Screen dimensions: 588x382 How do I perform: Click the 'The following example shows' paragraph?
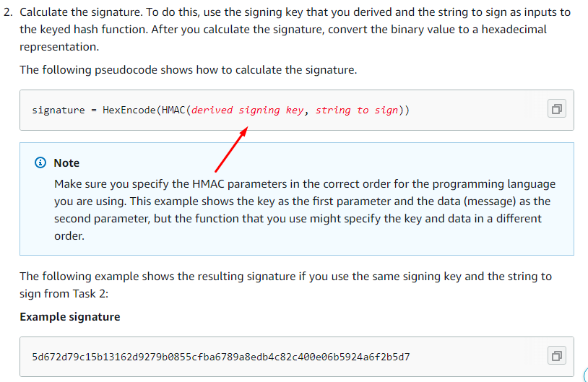pos(286,285)
